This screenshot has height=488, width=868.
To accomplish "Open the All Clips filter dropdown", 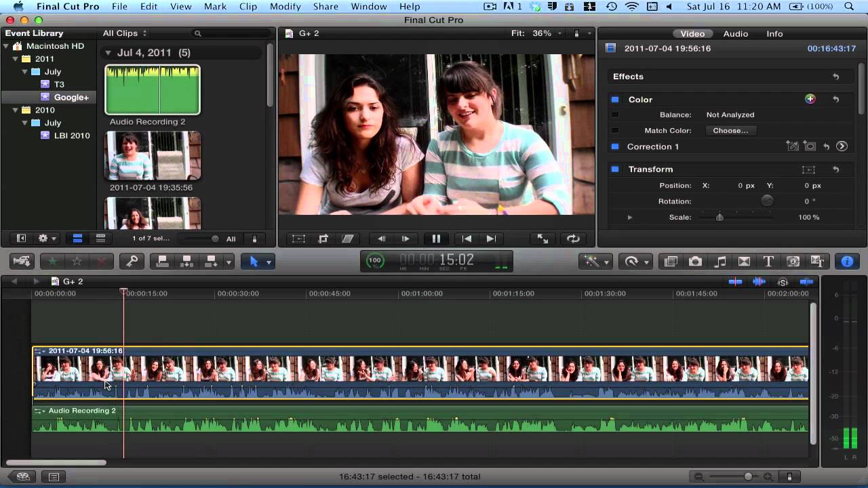I will click(125, 33).
